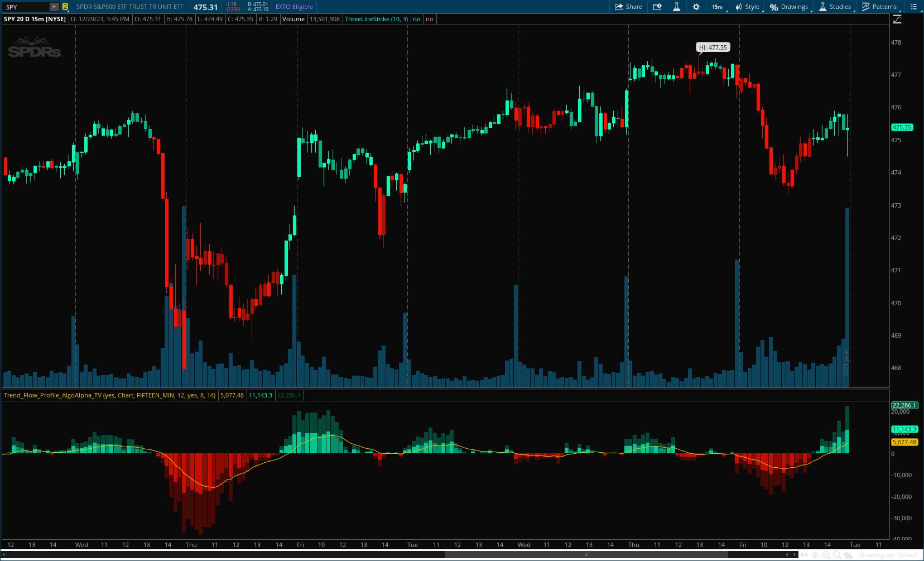This screenshot has height=561, width=924.
Task: Click scroll right arrow on time scrollbar
Action: [795, 554]
